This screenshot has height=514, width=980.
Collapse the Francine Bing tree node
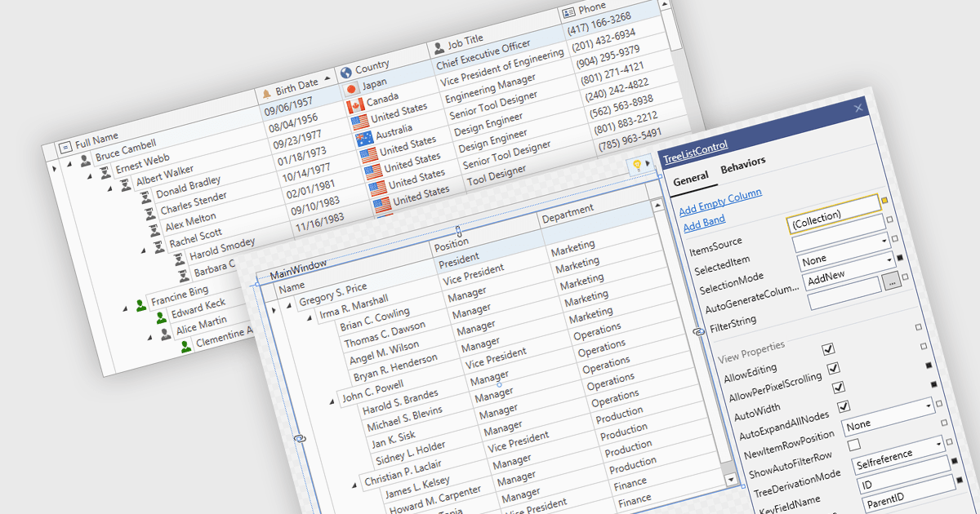point(126,308)
